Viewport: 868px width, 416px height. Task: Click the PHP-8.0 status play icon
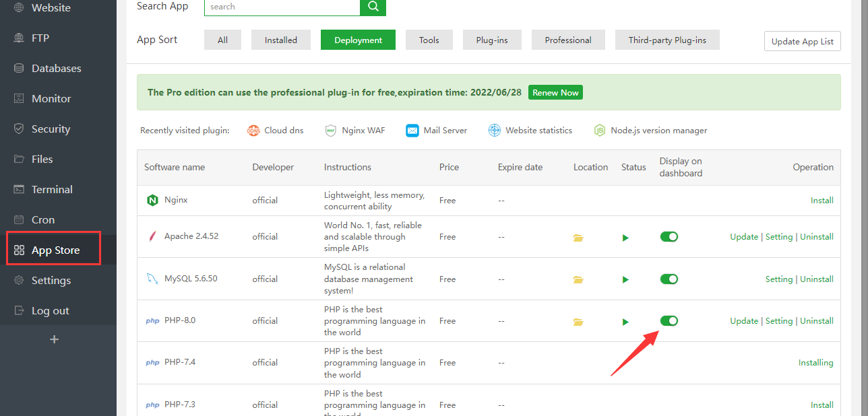tap(625, 322)
